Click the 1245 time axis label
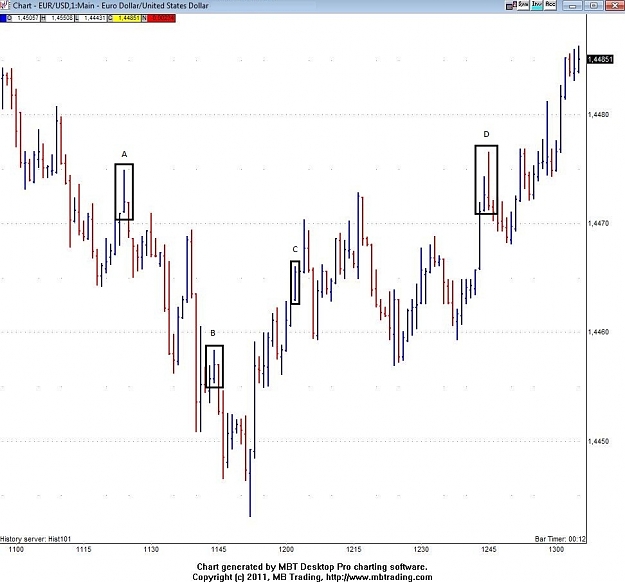This screenshot has height=582, width=625. [489, 549]
